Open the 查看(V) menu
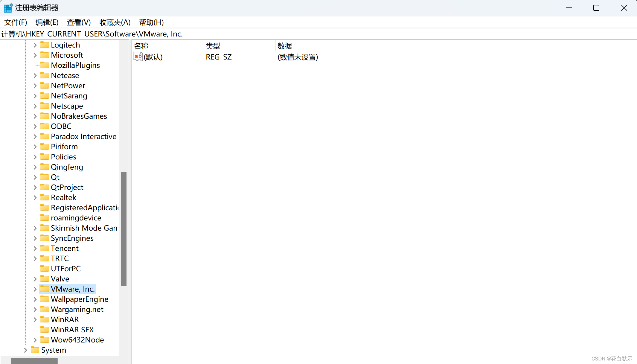The height and width of the screenshot is (364, 637). (x=79, y=22)
